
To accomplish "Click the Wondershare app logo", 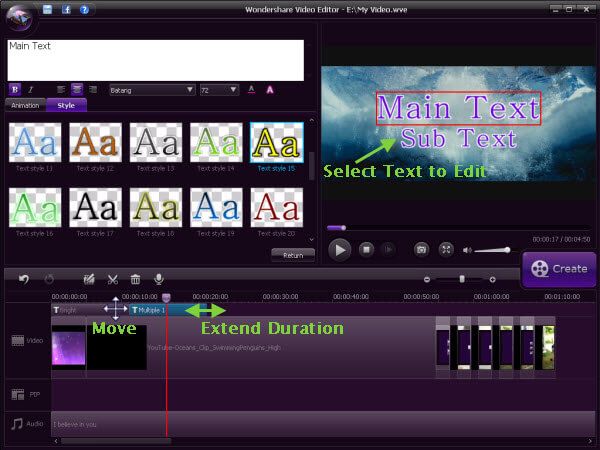I will click(21, 18).
